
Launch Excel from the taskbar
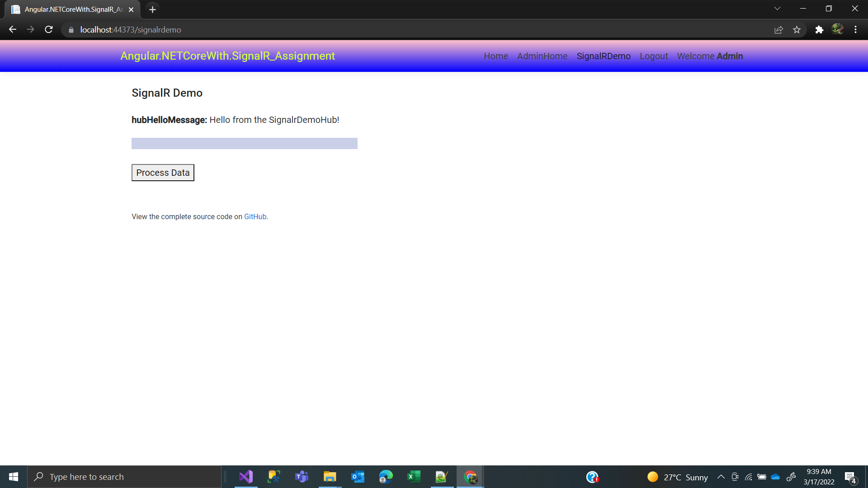point(414,477)
